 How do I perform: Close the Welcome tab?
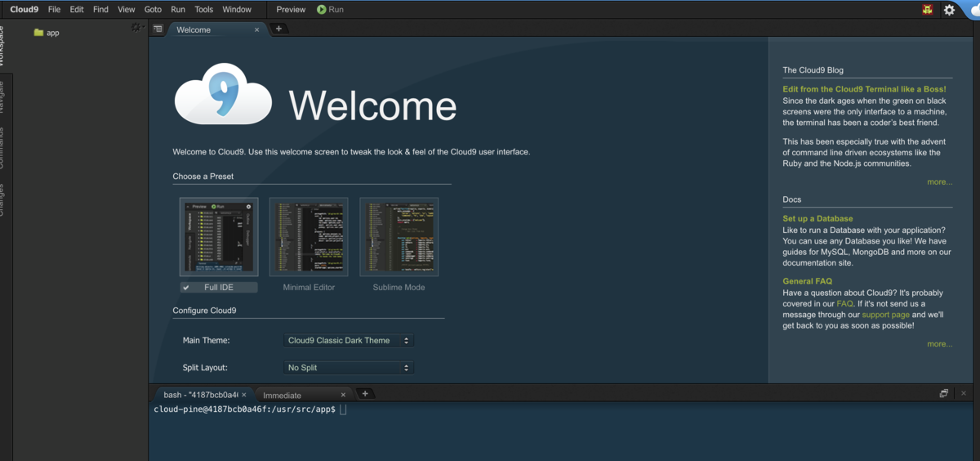(x=256, y=29)
